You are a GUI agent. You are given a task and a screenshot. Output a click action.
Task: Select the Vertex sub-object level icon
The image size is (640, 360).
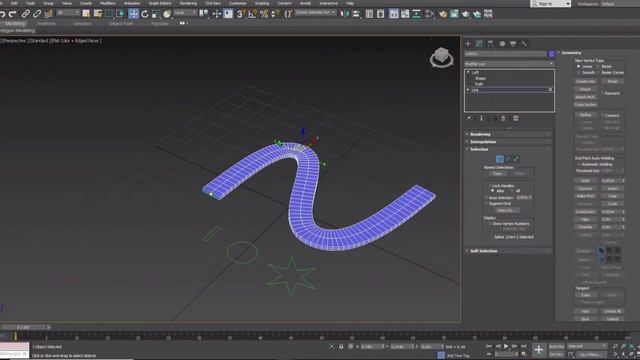coord(500,159)
